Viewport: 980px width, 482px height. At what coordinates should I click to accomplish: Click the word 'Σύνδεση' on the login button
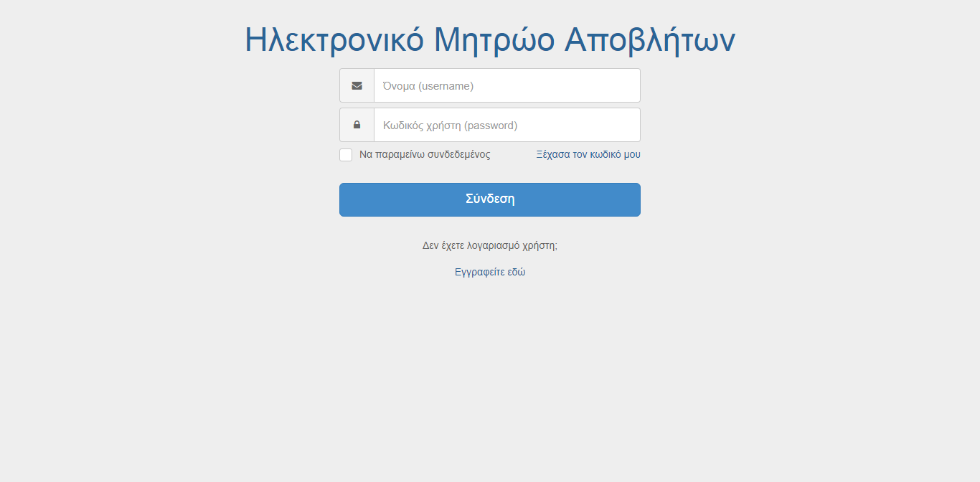pos(490,199)
